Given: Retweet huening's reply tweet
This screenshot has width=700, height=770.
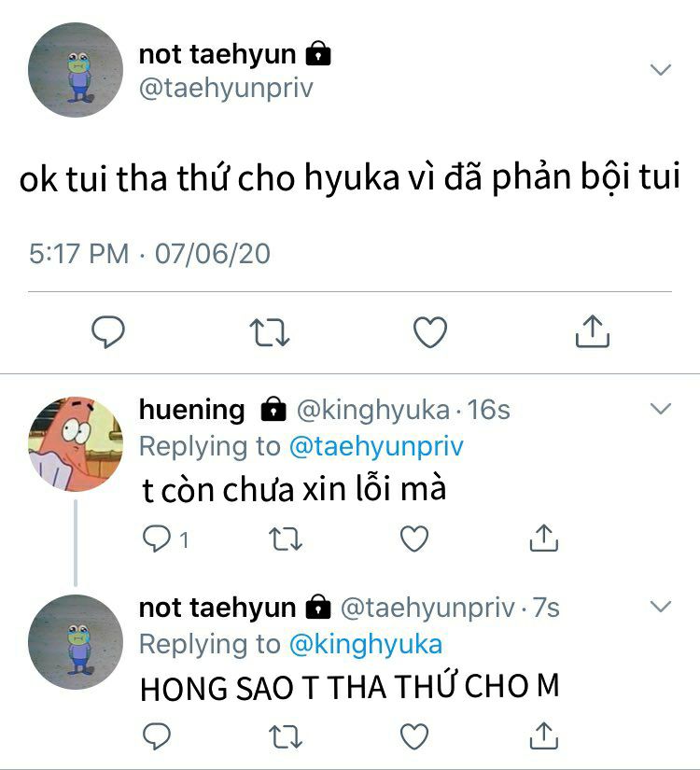Looking at the screenshot, I should (x=286, y=539).
